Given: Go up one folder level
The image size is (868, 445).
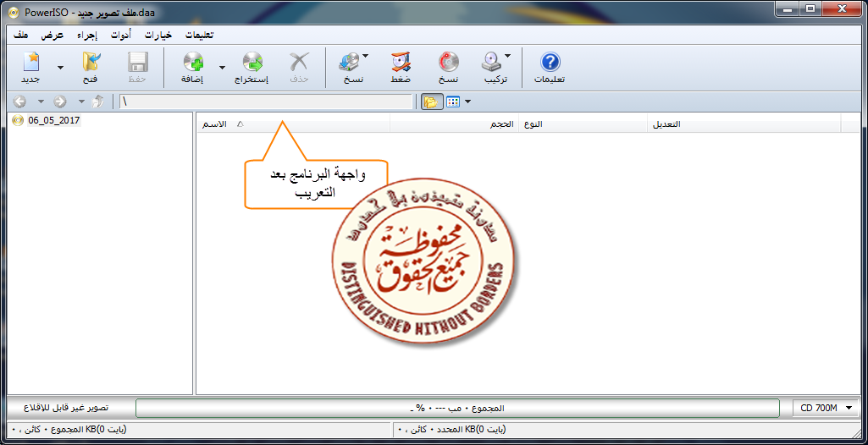Looking at the screenshot, I should click(x=98, y=102).
